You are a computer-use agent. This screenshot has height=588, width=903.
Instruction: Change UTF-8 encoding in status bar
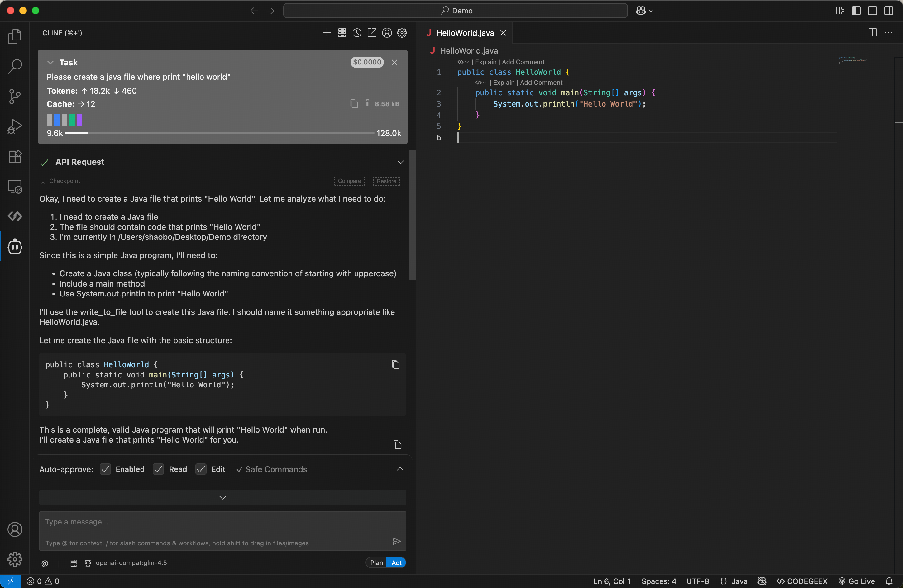[697, 581]
